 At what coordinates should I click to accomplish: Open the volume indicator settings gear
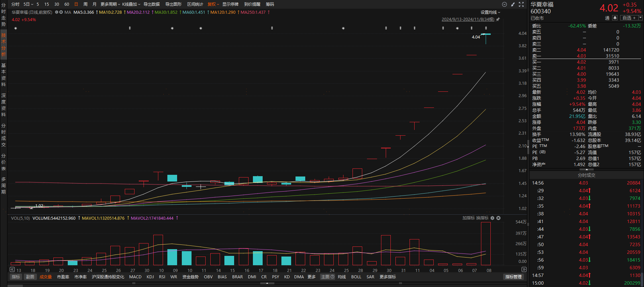tap(492, 218)
